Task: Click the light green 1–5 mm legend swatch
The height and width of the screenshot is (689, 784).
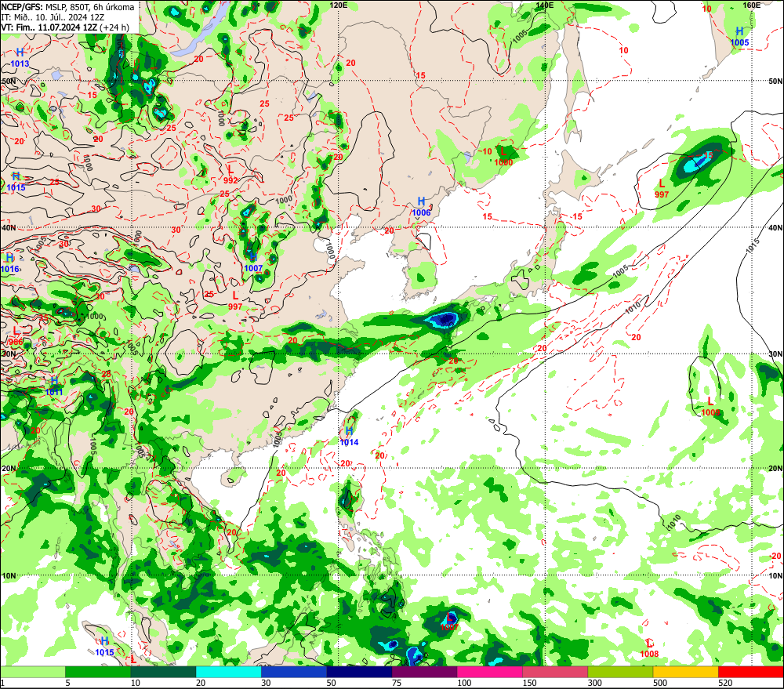Action: 32,672
